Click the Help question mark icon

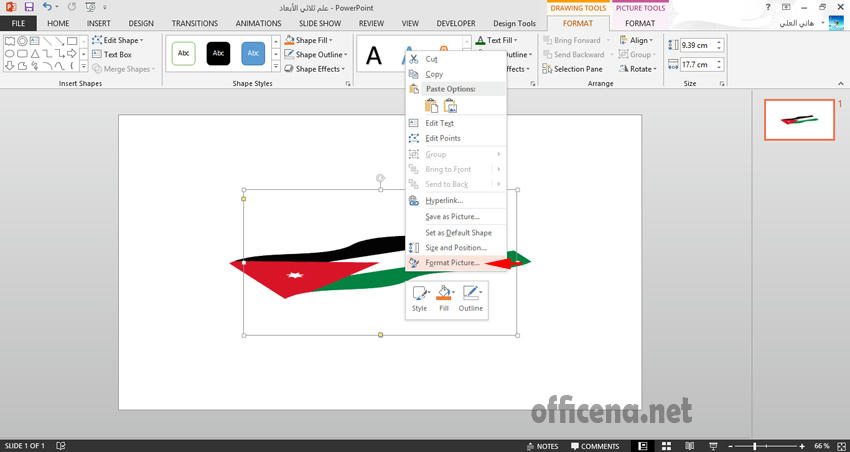[x=768, y=8]
